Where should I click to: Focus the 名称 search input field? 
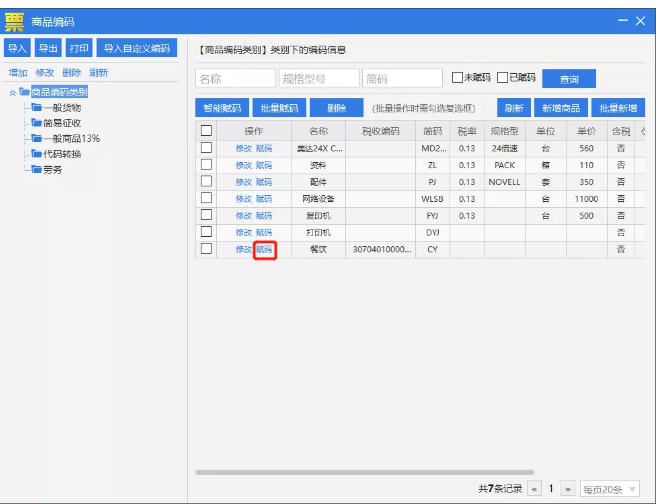(x=235, y=78)
